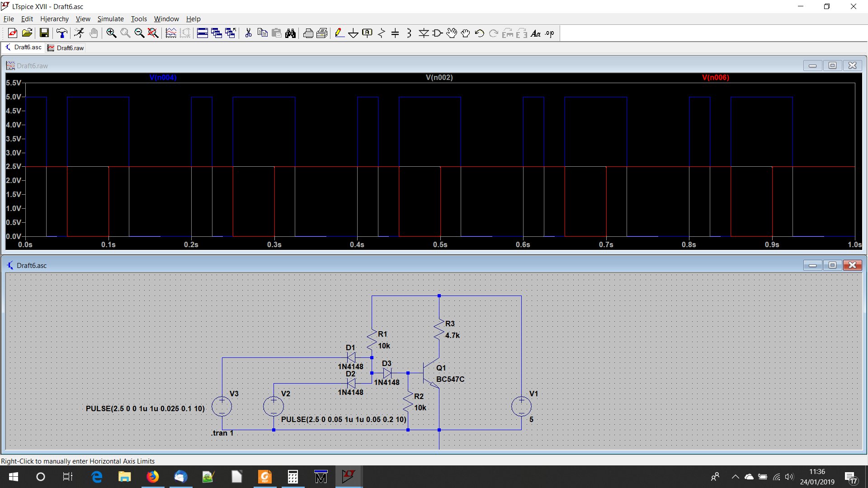This screenshot has height=488, width=868.
Task: Click the Save schematic floppy icon
Action: [44, 33]
